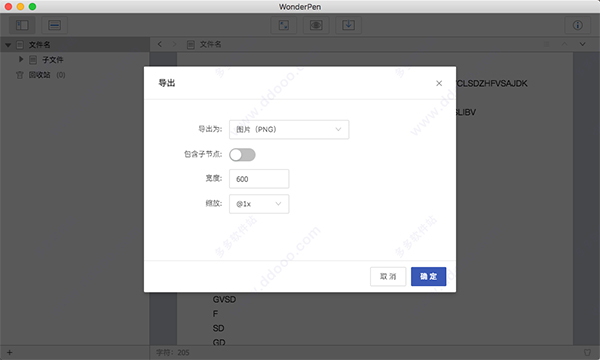The height and width of the screenshot is (360, 600).
Task: Click the eye preview toolbar icon
Action: pyautogui.click(x=316, y=25)
